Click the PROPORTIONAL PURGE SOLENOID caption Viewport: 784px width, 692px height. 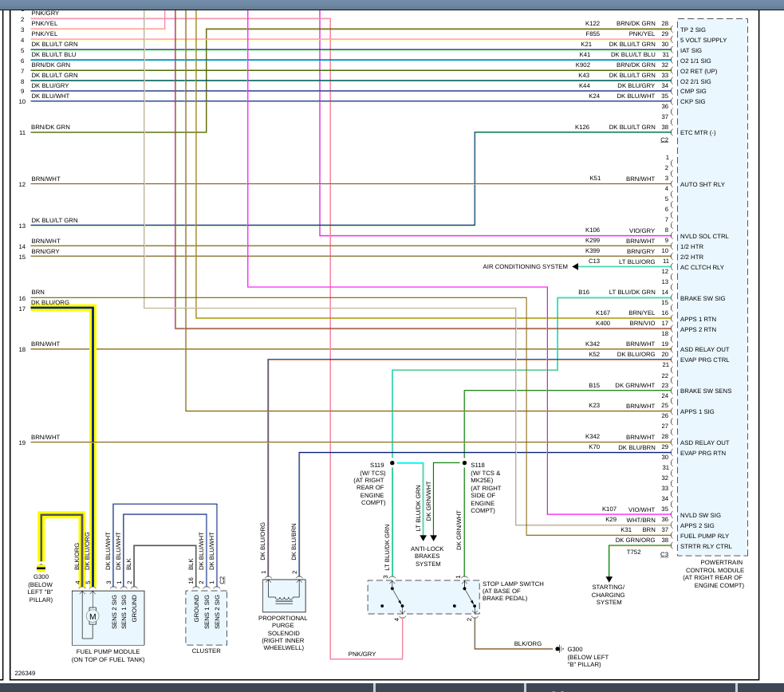[283, 633]
